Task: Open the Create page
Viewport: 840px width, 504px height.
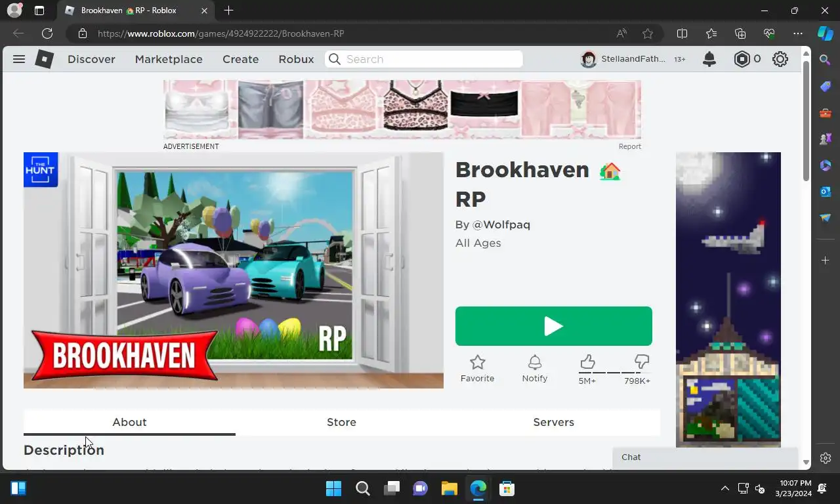Action: (x=241, y=59)
